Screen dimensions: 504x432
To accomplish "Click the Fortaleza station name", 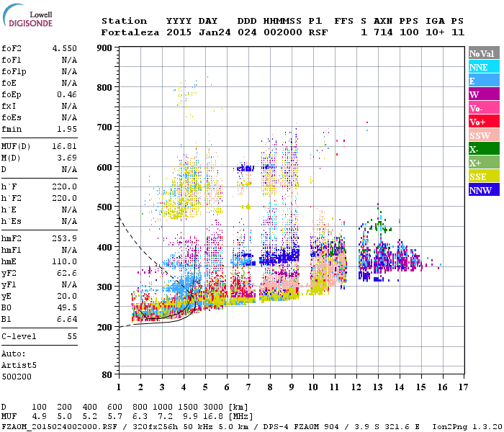I will tap(130, 32).
